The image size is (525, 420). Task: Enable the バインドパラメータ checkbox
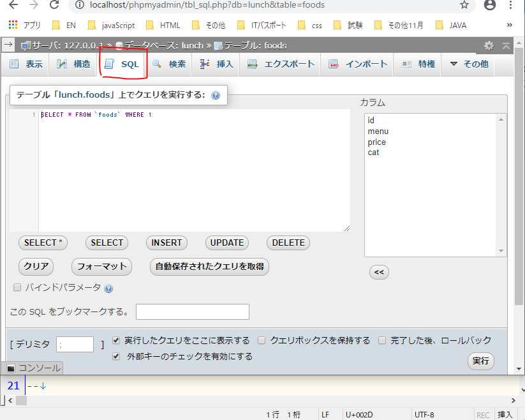click(x=17, y=287)
